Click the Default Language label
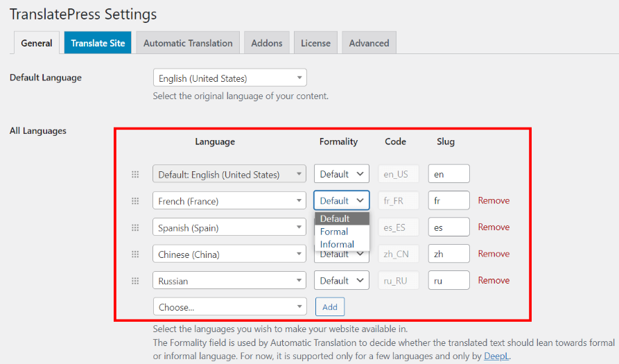 (x=45, y=78)
